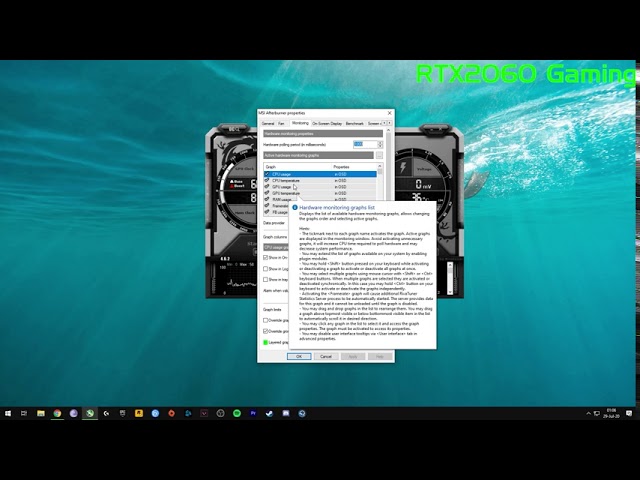Toggle the RAM usage graph checkmark
Viewport: 640px width, 480px height.
click(x=267, y=199)
